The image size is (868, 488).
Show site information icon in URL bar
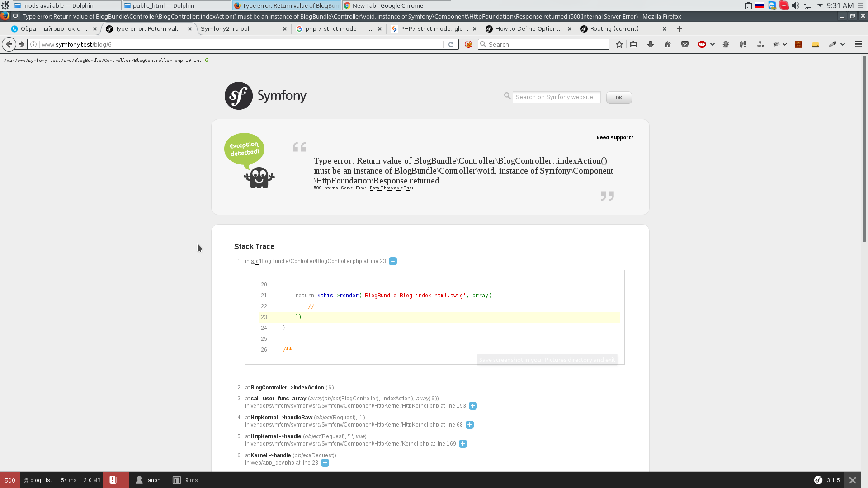tap(33, 44)
